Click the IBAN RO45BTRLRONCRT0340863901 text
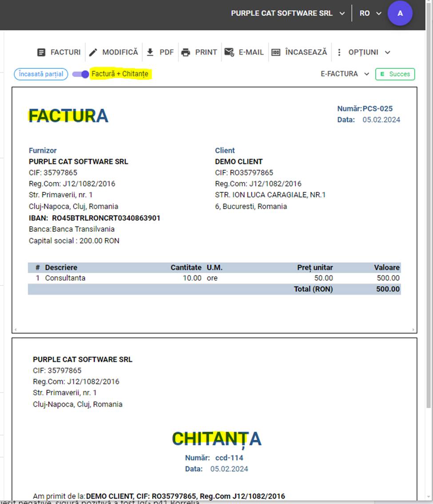433x504 pixels. 106,218
